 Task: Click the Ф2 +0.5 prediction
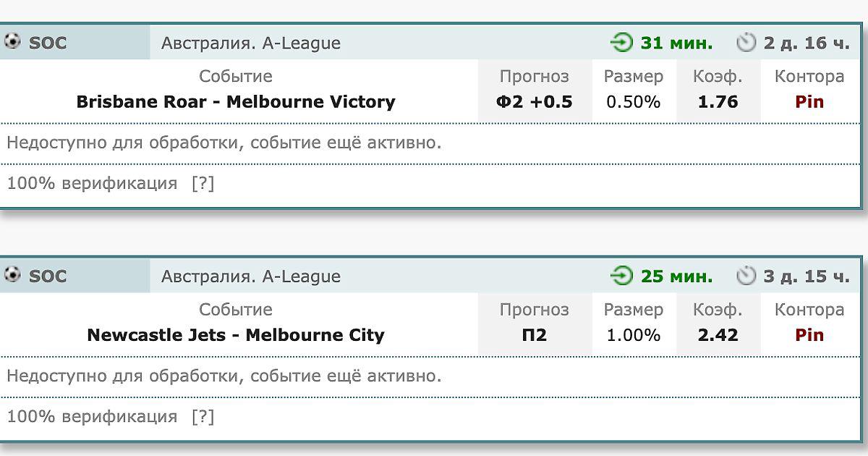(534, 102)
